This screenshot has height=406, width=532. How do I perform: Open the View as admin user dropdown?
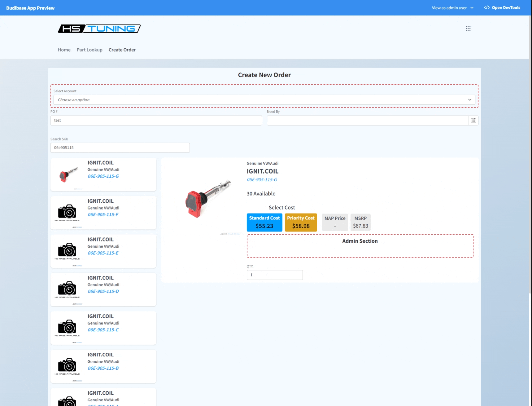click(452, 8)
